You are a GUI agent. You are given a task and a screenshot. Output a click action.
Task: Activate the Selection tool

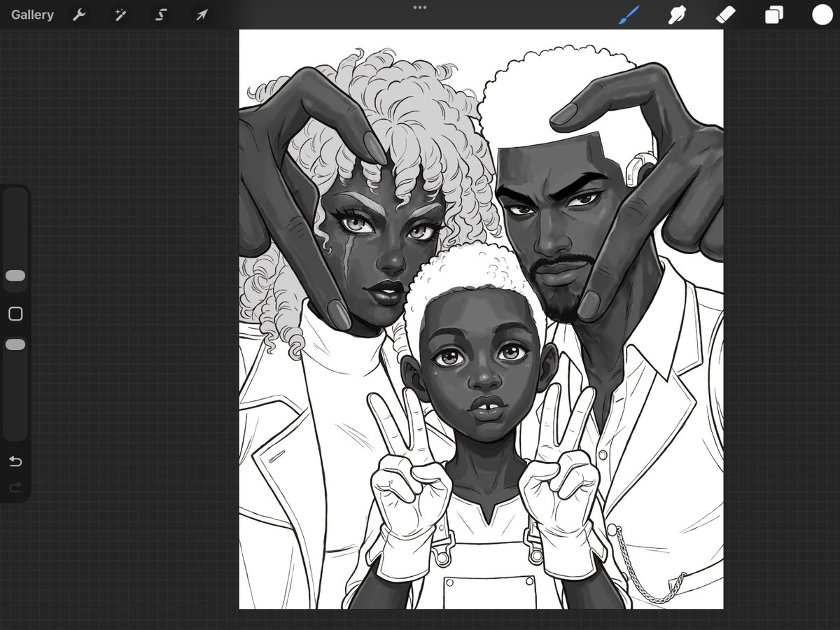click(161, 15)
